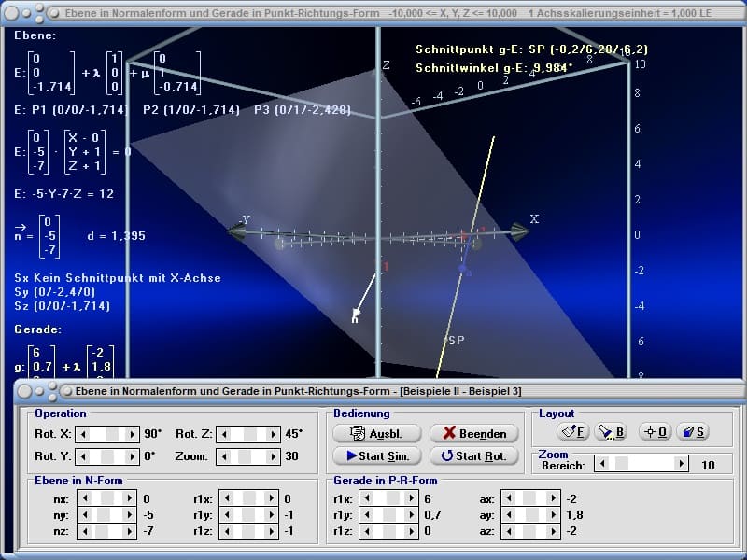Click the B layout button
Viewport: 747px width, 560px height.
(610, 432)
